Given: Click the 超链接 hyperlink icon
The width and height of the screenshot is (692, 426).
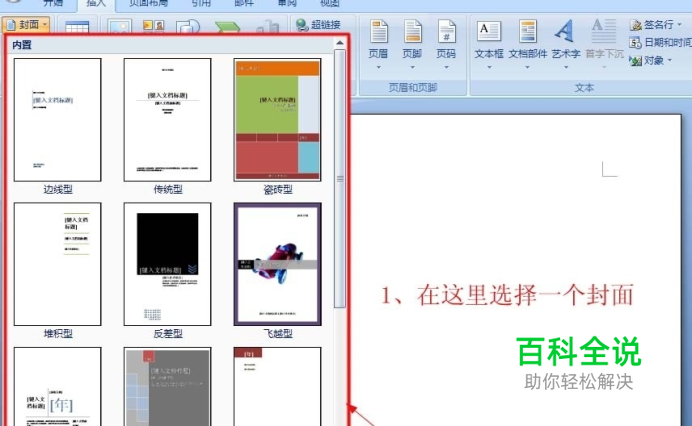Looking at the screenshot, I should coord(302,25).
